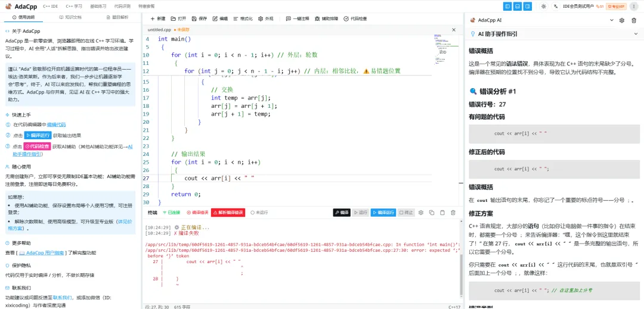
Task: Click the 终端 terminal label
Action: click(153, 213)
